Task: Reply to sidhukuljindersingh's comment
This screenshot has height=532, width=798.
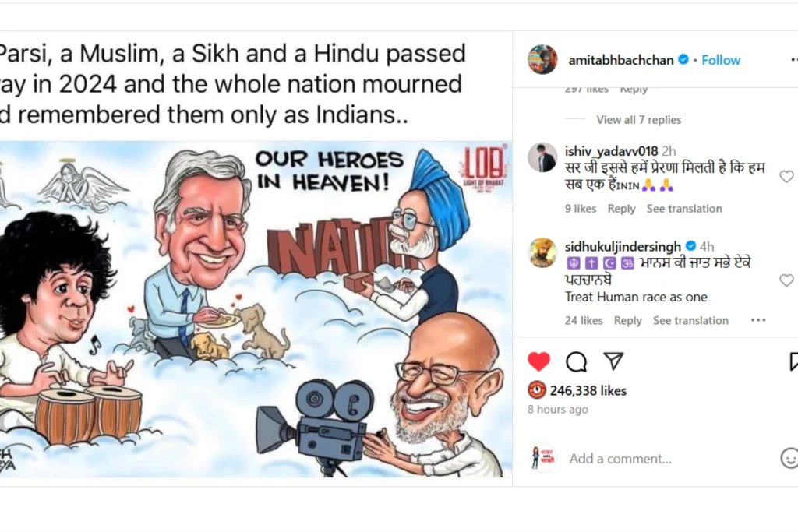Action: (627, 320)
